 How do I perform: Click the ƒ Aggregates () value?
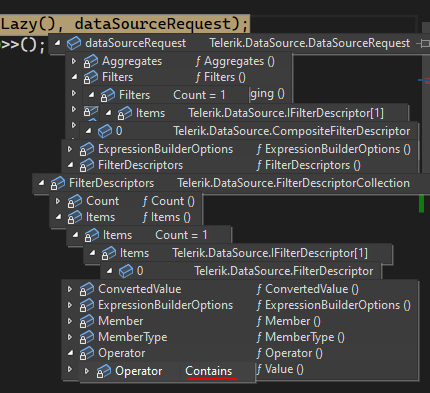click(235, 61)
